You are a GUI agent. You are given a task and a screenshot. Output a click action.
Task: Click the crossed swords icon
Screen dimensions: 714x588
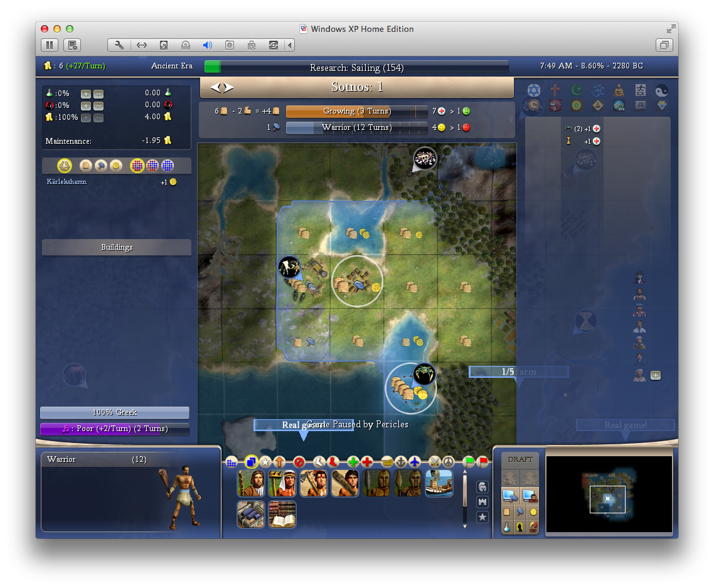click(x=435, y=462)
